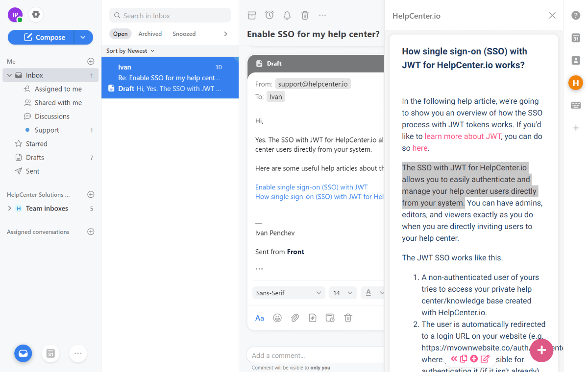This screenshot has width=588, height=372.
Task: Open the Sent folder
Action: coord(33,171)
